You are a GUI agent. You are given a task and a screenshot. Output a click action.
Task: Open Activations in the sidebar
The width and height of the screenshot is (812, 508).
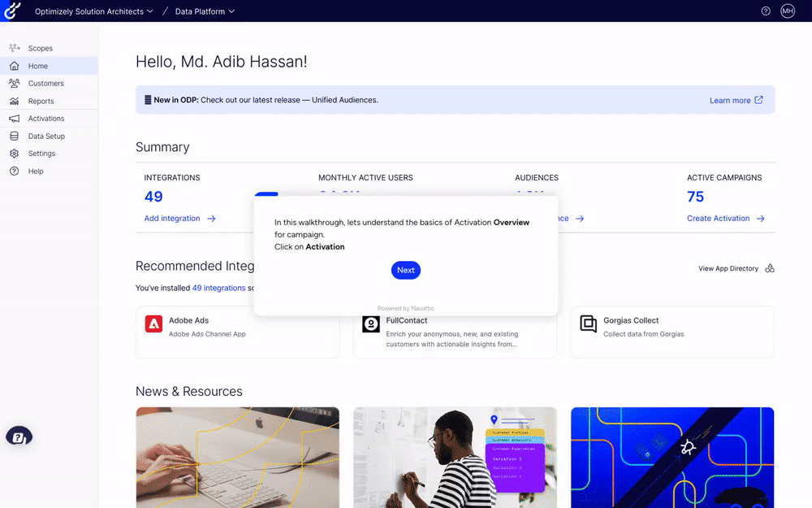tap(45, 119)
